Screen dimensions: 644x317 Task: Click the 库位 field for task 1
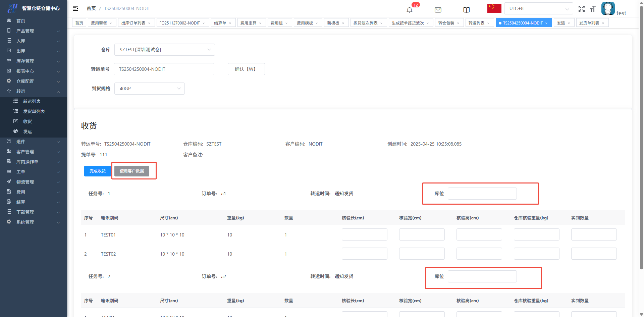(x=482, y=194)
